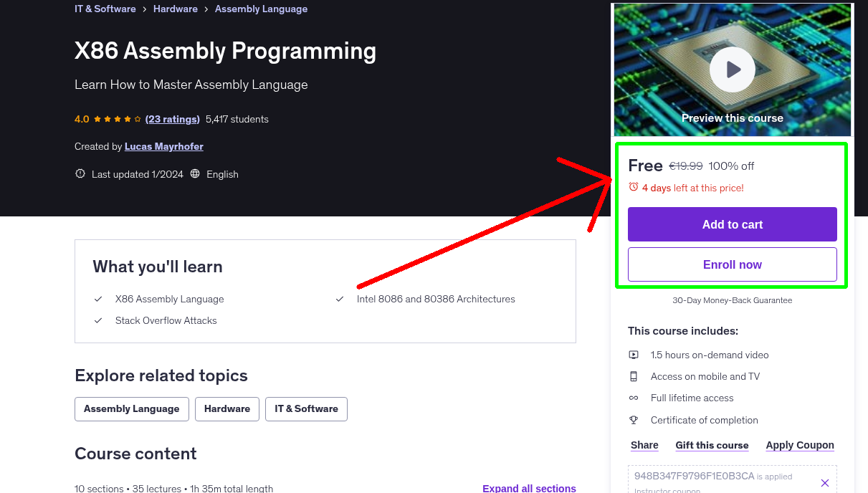Click the globe icon next to English
This screenshot has width=868, height=493.
(195, 174)
